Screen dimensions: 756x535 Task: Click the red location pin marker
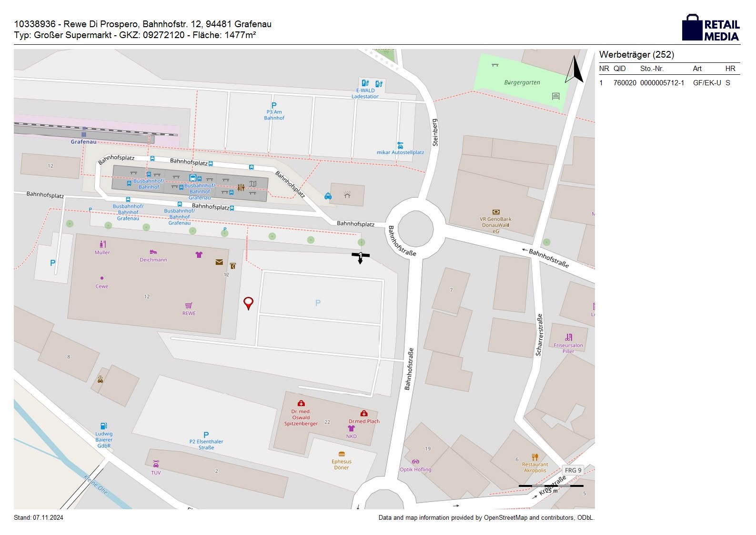248,303
